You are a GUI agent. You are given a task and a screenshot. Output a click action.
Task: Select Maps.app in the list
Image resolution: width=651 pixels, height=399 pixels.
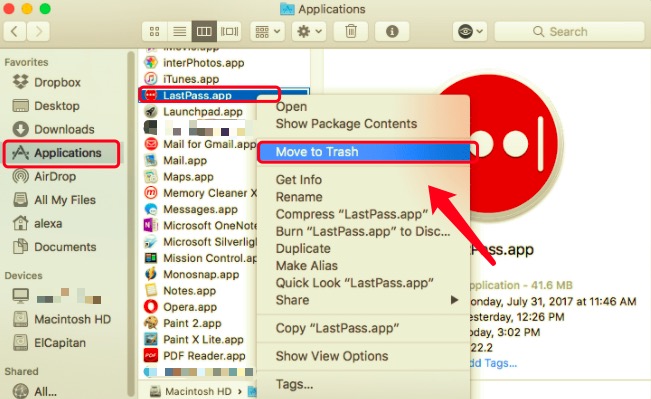(x=188, y=177)
